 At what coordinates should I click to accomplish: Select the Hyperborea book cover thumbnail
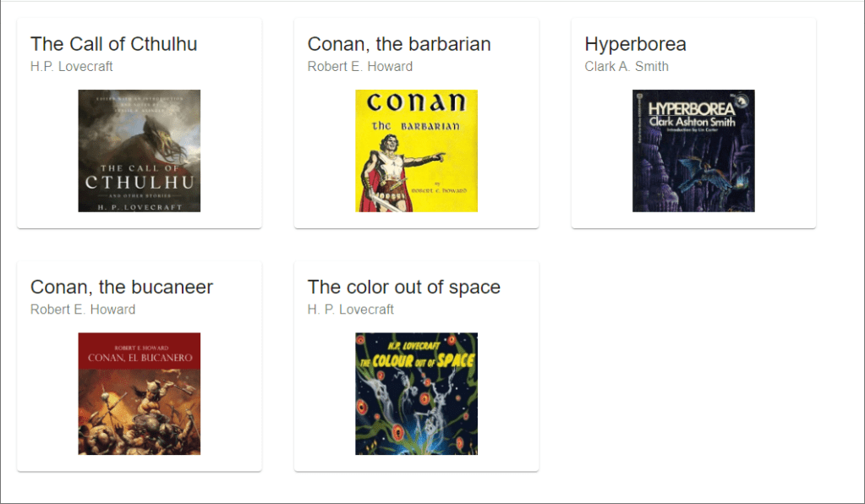click(x=693, y=151)
